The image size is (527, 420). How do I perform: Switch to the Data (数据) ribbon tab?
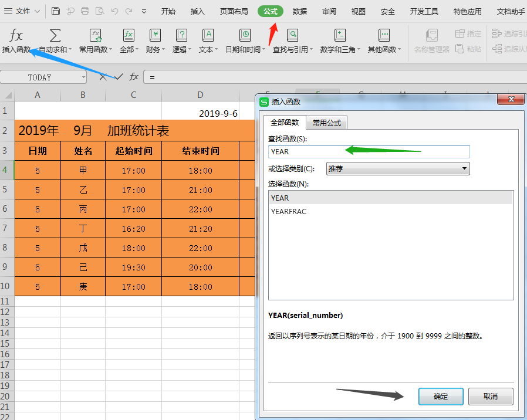[300, 11]
